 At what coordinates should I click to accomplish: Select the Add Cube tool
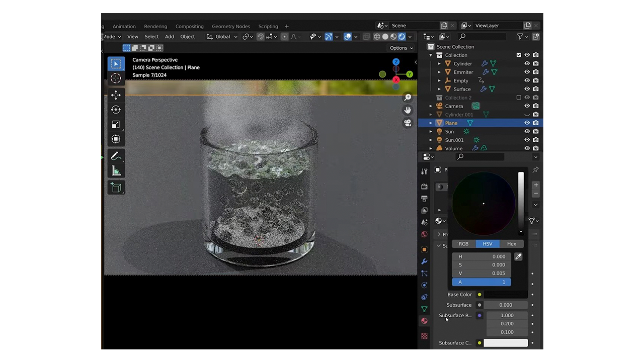click(116, 188)
